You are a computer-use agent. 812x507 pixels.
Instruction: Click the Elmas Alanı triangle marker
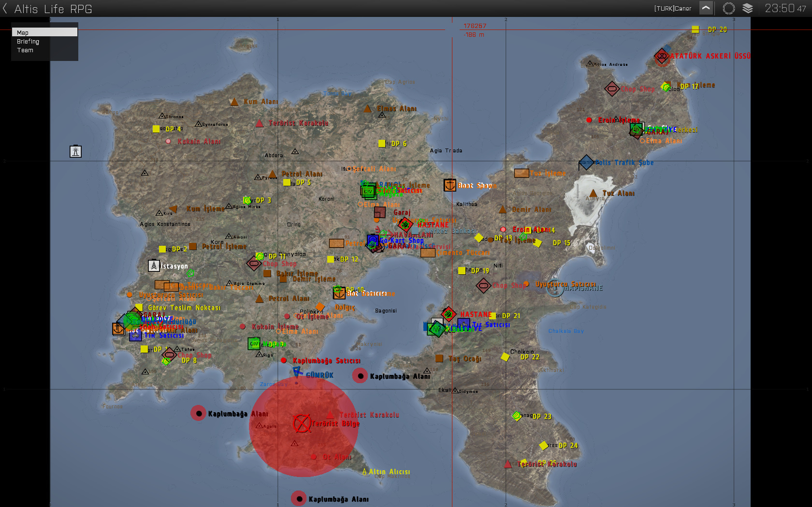pos(367,109)
